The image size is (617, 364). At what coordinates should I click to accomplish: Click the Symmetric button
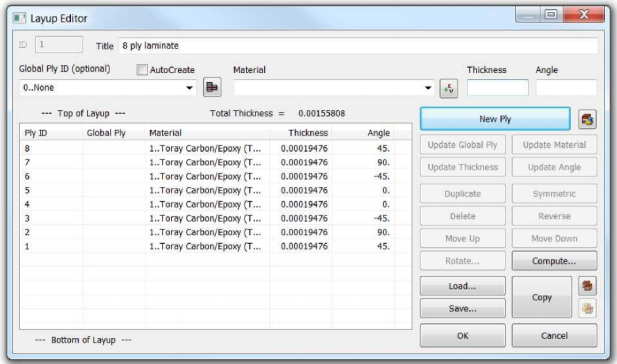pos(554,194)
